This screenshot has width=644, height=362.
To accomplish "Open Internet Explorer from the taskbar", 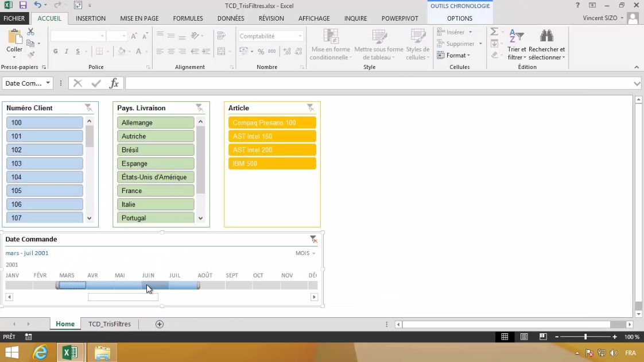I will click(40, 352).
